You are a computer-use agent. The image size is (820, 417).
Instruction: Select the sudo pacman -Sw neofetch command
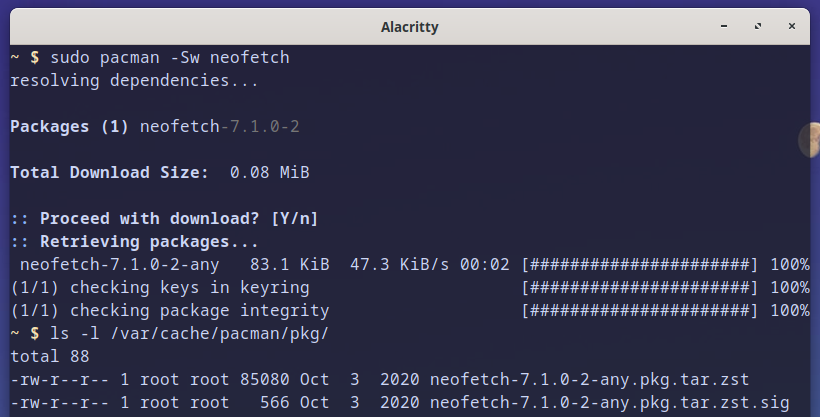(x=170, y=57)
